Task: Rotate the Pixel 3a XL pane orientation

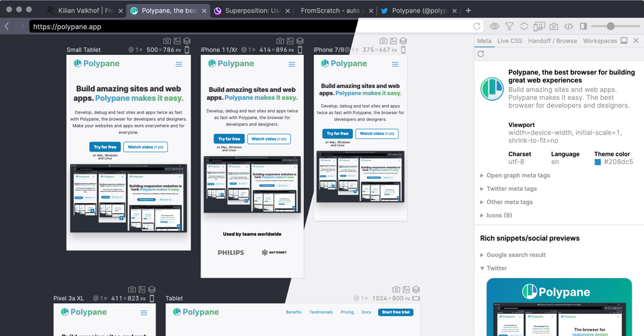Action: coord(152,298)
